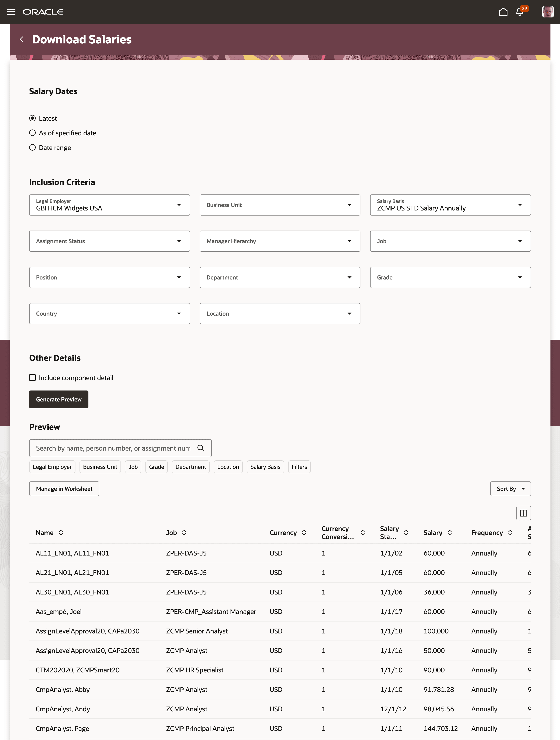560x740 pixels.
Task: Open the Sort By dropdown
Action: [510, 489]
